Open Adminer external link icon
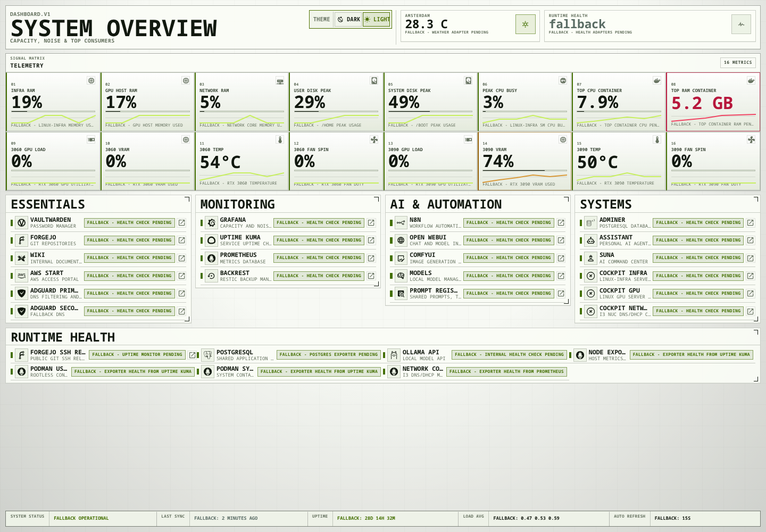This screenshot has height=532, width=766. click(750, 223)
